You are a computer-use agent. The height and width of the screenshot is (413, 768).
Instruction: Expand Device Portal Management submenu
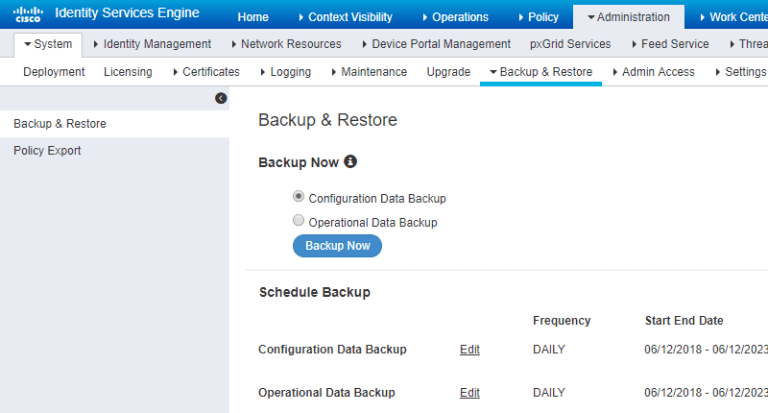(436, 44)
